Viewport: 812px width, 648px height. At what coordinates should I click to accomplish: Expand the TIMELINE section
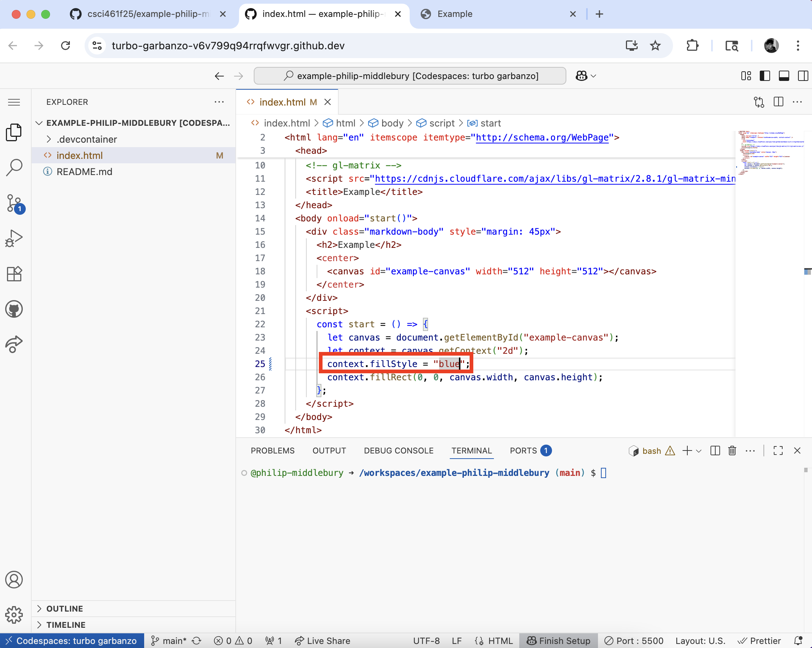(x=134, y=625)
